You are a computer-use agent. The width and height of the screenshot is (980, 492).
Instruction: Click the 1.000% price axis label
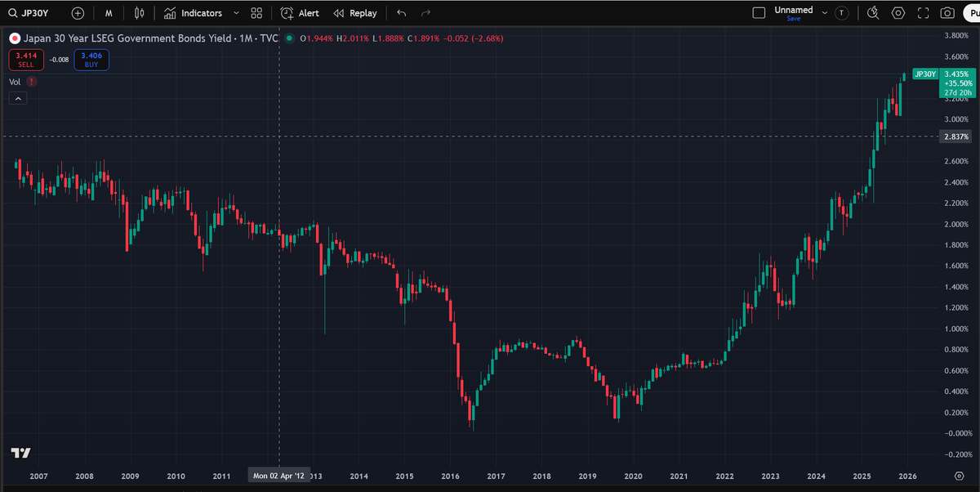(956, 329)
